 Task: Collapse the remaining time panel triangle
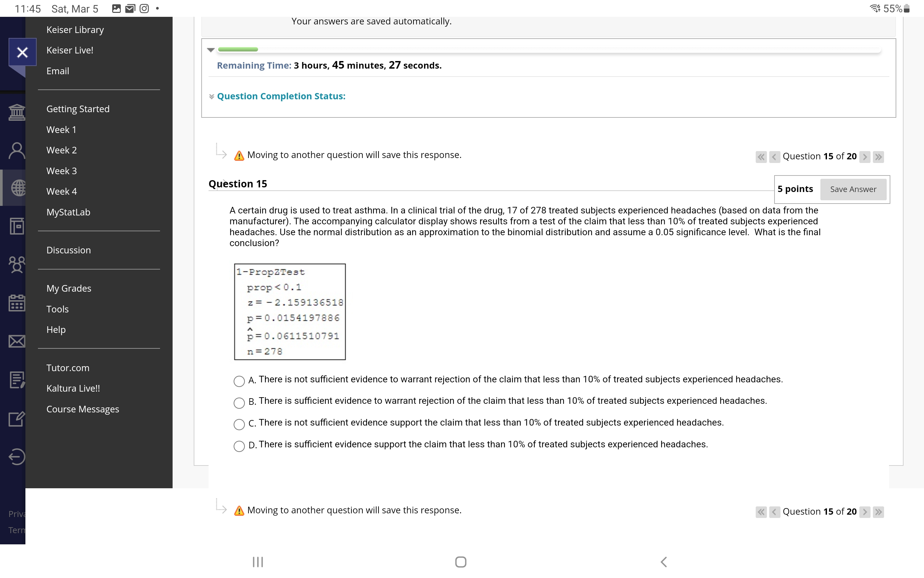pos(211,50)
